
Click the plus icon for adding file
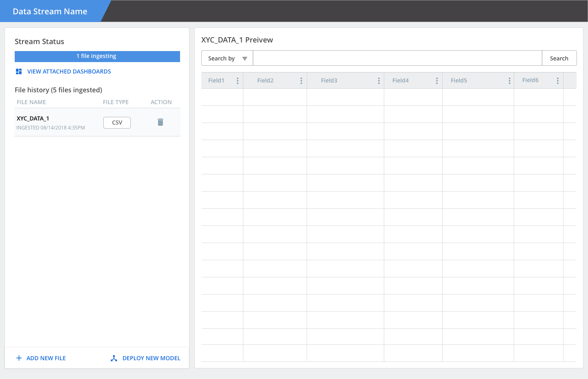[x=19, y=358]
